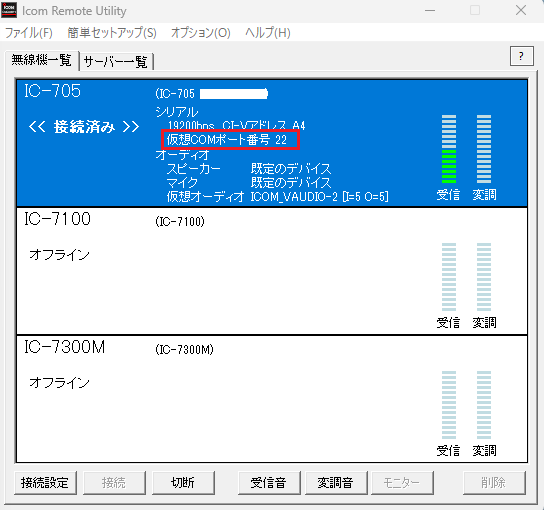This screenshot has height=510, width=544.
Task: Click the 接続設定 button
Action: [x=45, y=483]
